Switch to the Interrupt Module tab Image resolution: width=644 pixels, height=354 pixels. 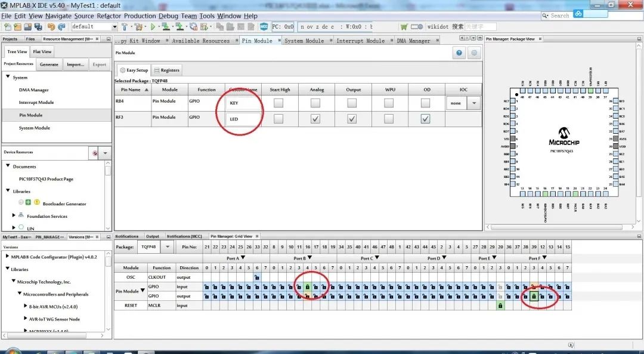point(360,41)
